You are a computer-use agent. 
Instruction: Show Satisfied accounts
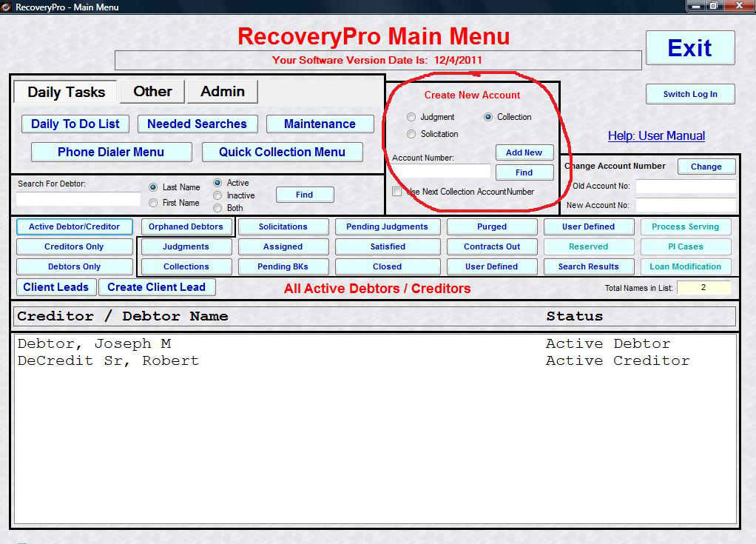(387, 246)
